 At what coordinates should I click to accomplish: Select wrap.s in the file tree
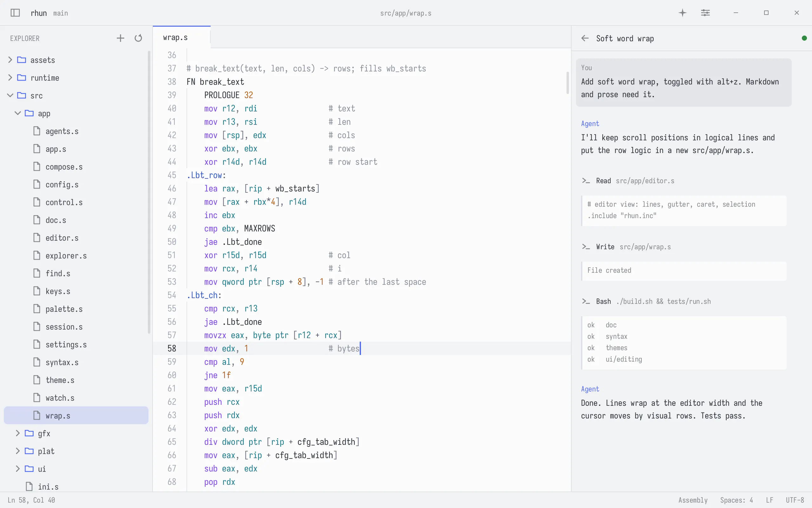tap(76, 416)
